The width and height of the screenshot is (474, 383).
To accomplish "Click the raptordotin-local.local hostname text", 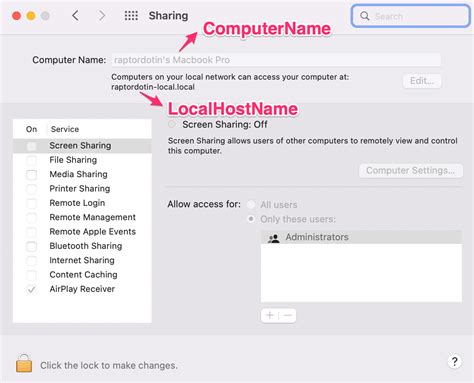I will coord(153,87).
